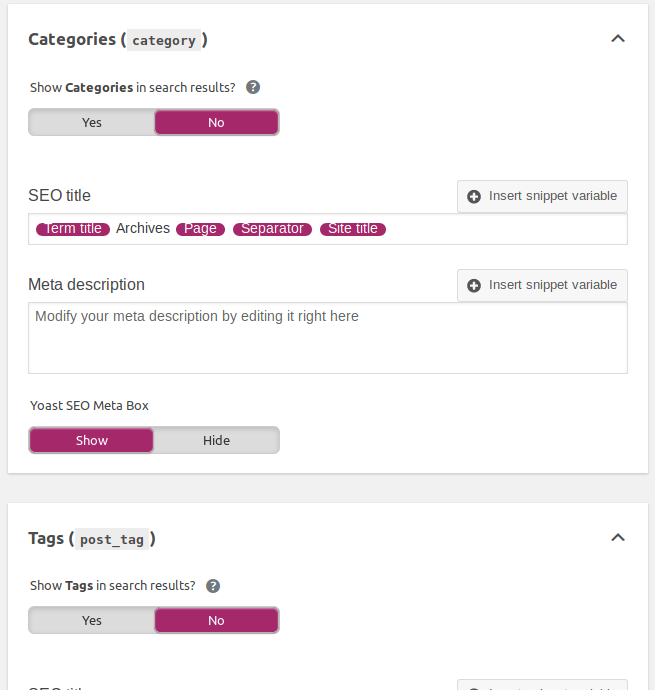Focus the Meta description text area
This screenshot has width=655, height=690.
[x=328, y=338]
